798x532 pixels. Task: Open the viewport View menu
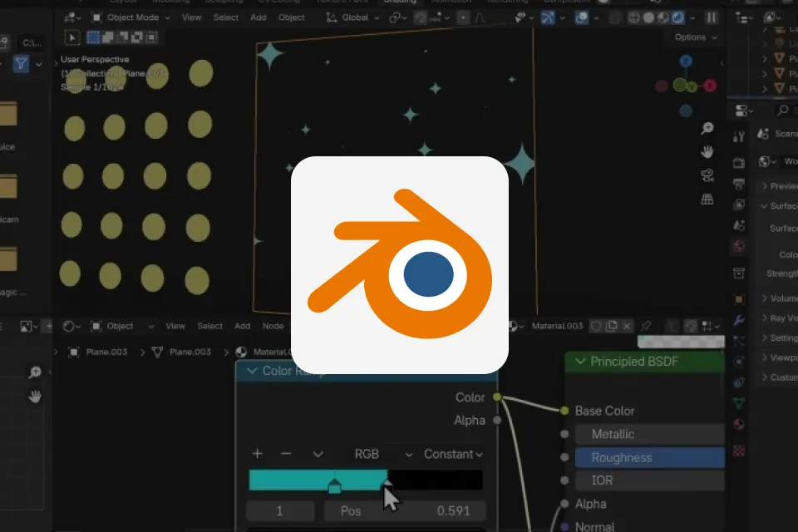[191, 17]
